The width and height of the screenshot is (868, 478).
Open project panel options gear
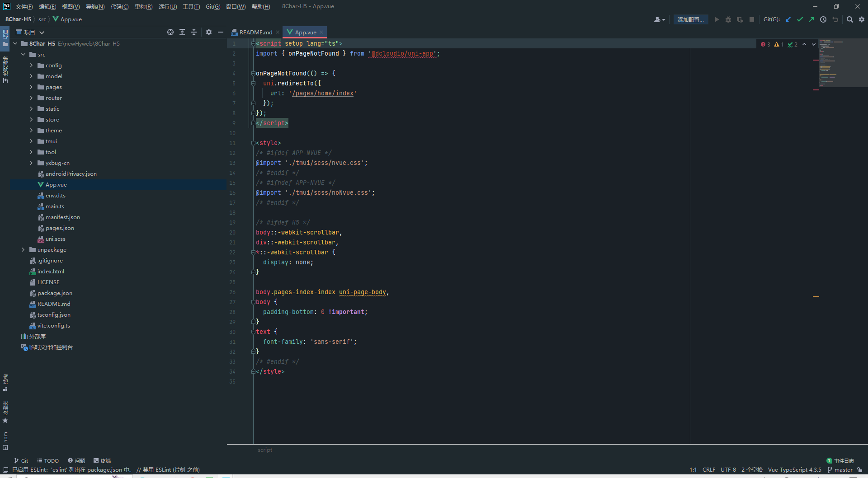tap(209, 32)
